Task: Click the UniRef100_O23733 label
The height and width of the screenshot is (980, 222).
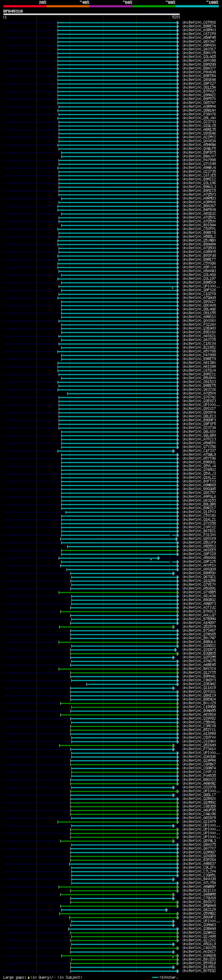Action: pyautogui.click(x=199, y=122)
